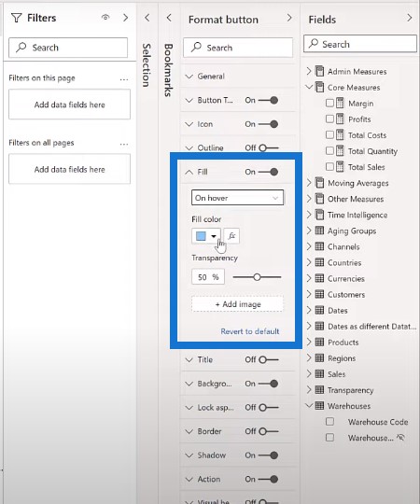Click the Filters funnel icon
This screenshot has width=420, height=504.
(17, 18)
